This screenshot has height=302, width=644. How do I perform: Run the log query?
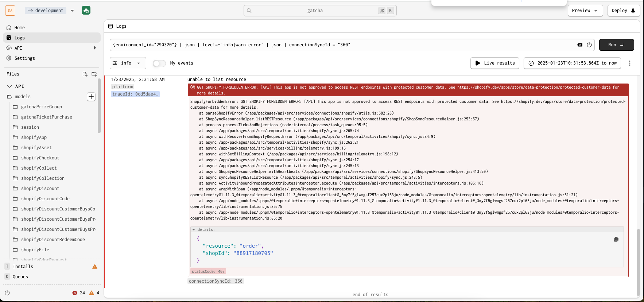[616, 45]
